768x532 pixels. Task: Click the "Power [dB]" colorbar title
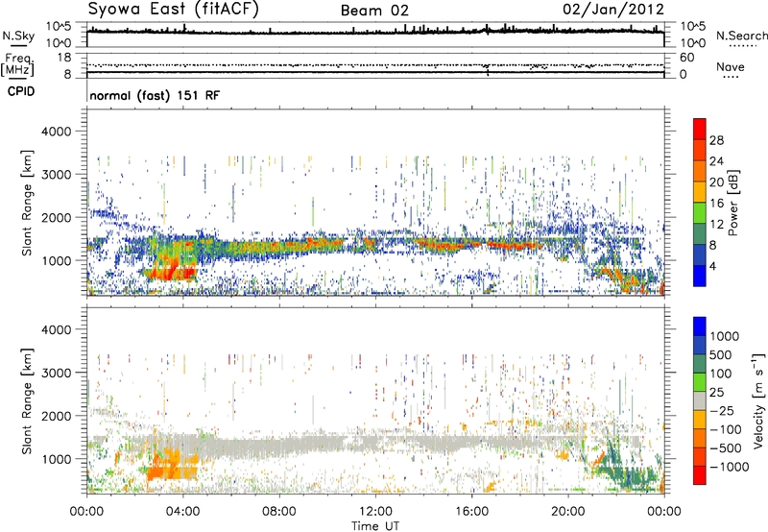[x=732, y=203]
